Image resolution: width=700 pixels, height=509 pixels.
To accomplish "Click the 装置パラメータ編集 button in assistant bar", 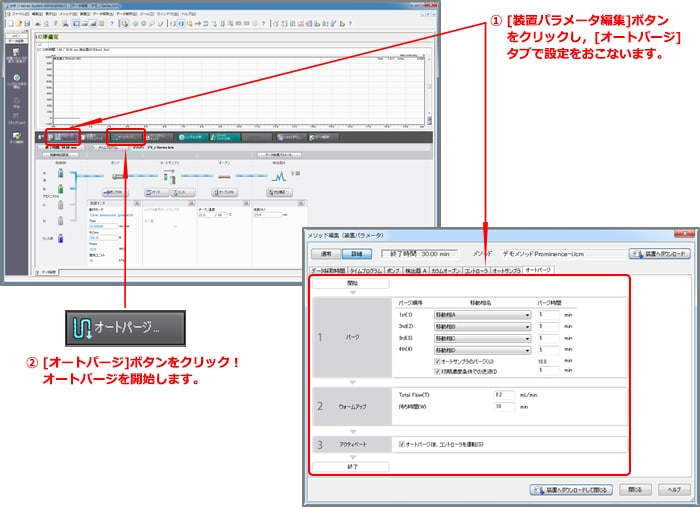I will pos(63,137).
